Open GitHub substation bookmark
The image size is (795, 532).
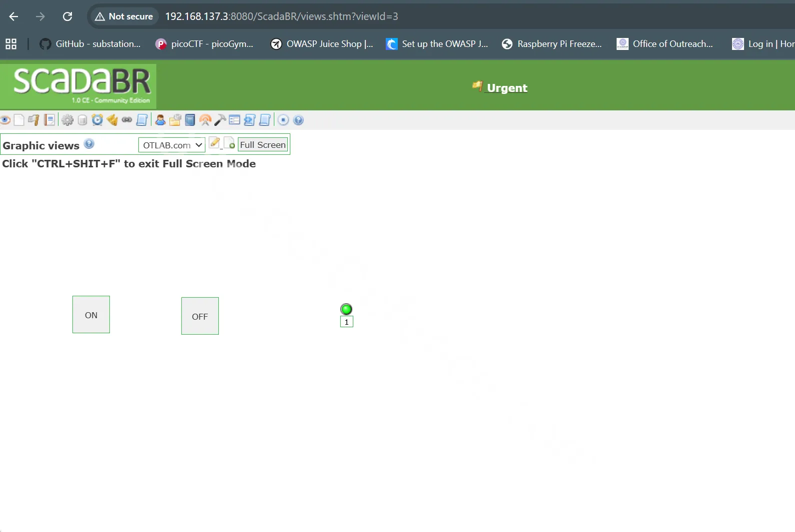tap(90, 44)
